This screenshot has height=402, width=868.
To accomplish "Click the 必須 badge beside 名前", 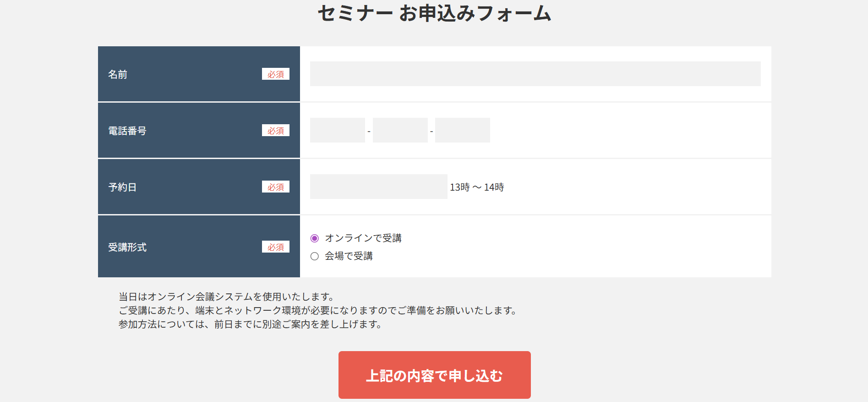I will click(x=275, y=74).
